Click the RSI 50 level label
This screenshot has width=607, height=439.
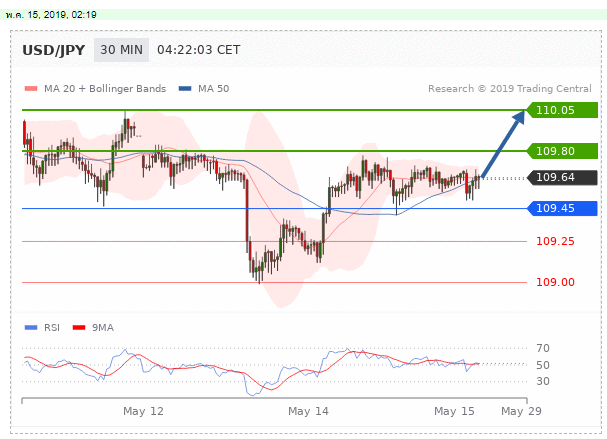tap(543, 365)
